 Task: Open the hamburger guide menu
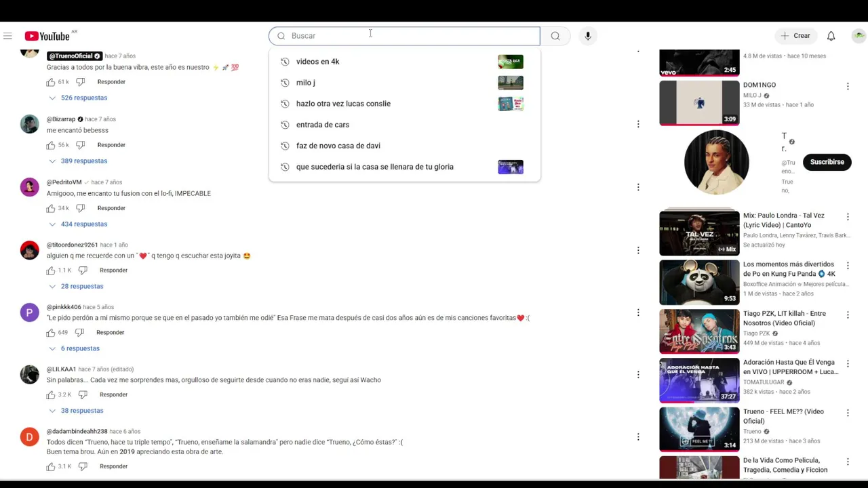7,36
